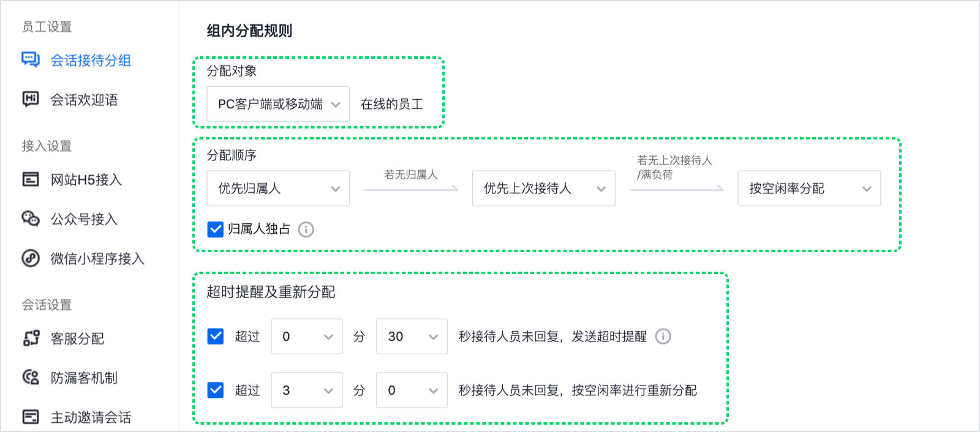Select the 防漏客机制 icon
Screen dimensions: 980x432
click(31, 378)
